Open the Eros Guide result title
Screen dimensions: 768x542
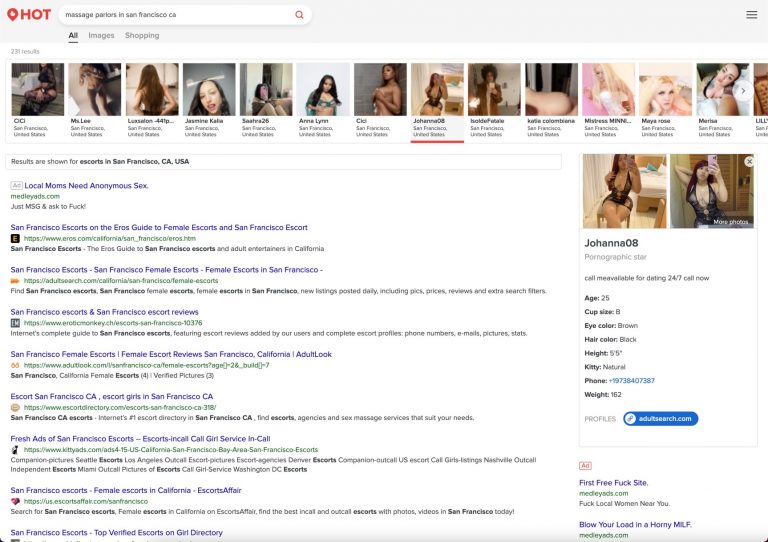(x=159, y=227)
